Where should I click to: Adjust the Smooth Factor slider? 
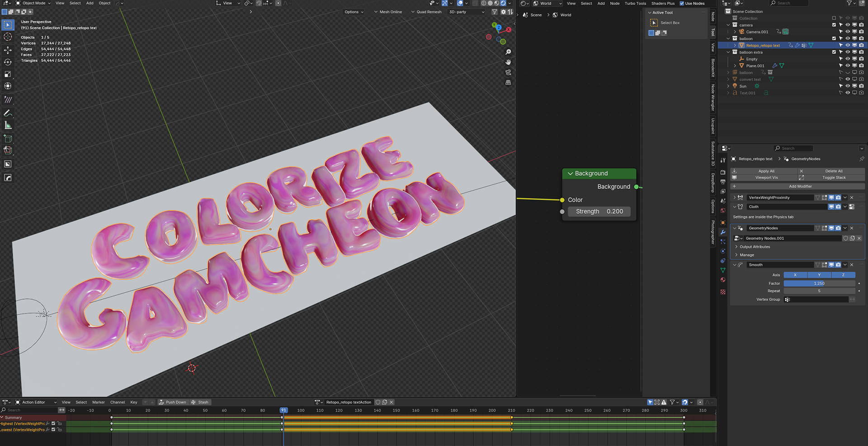(x=819, y=283)
